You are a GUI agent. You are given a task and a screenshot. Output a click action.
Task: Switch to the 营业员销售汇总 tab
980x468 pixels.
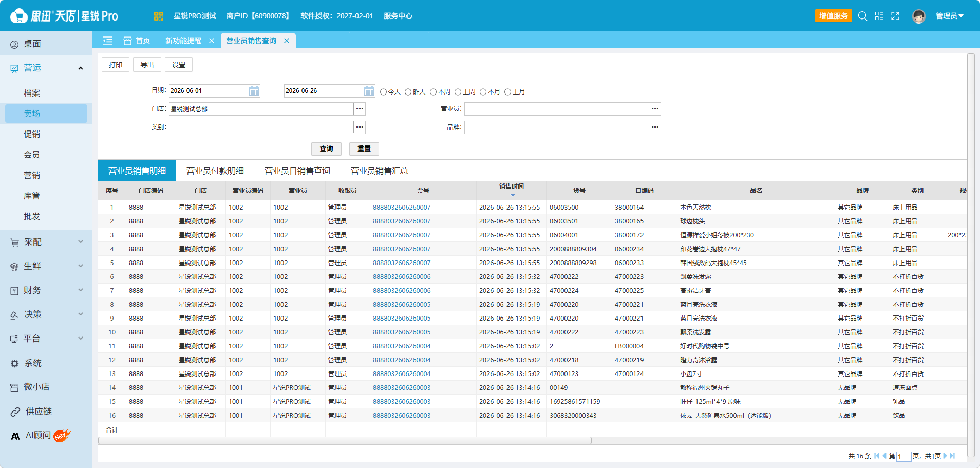coord(380,171)
